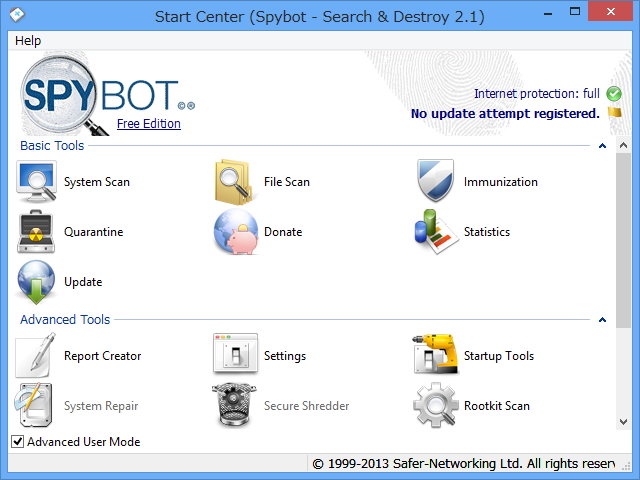
Task: Click the green Internet protection checkmark icon
Action: click(613, 94)
